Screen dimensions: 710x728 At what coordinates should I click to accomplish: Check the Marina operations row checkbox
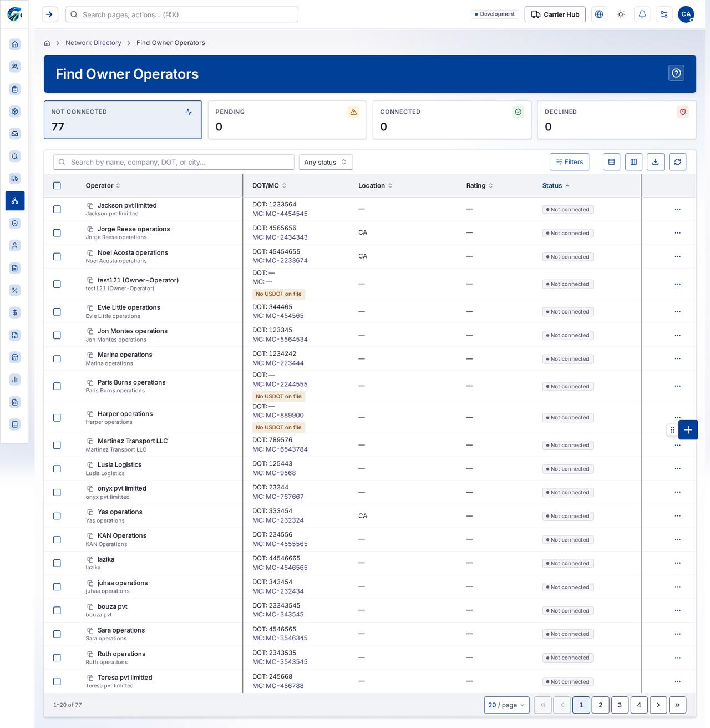57,359
